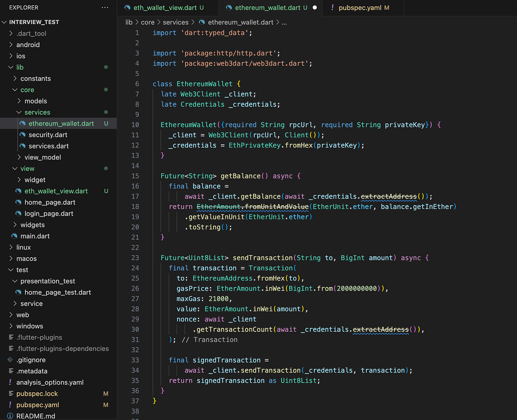Click the file icon beside .flutter-plugins

[x=10, y=337]
